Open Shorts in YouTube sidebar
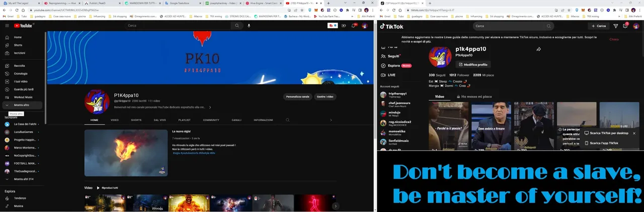This screenshot has width=644, height=212. (23, 45)
